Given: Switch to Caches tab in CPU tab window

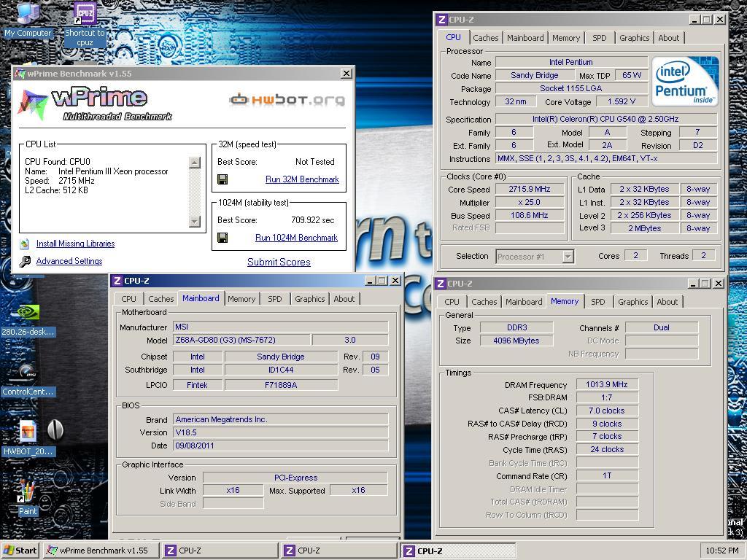Looking at the screenshot, I should pyautogui.click(x=485, y=38).
